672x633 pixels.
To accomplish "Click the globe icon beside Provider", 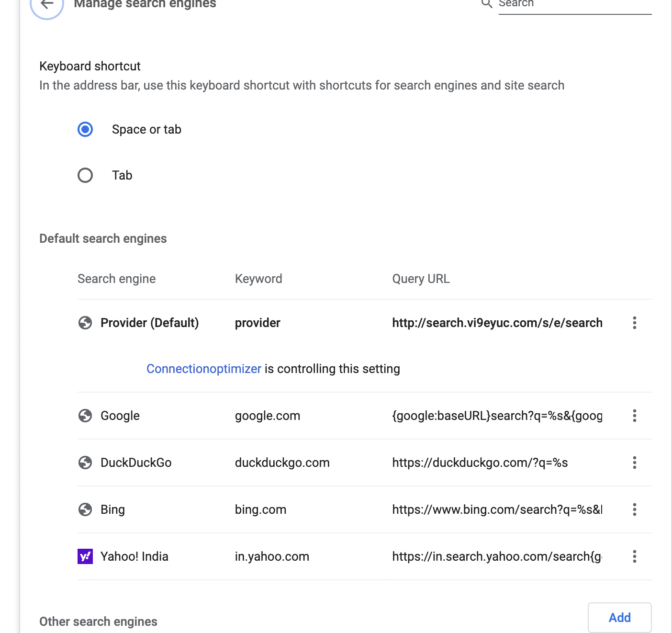I will coord(85,323).
